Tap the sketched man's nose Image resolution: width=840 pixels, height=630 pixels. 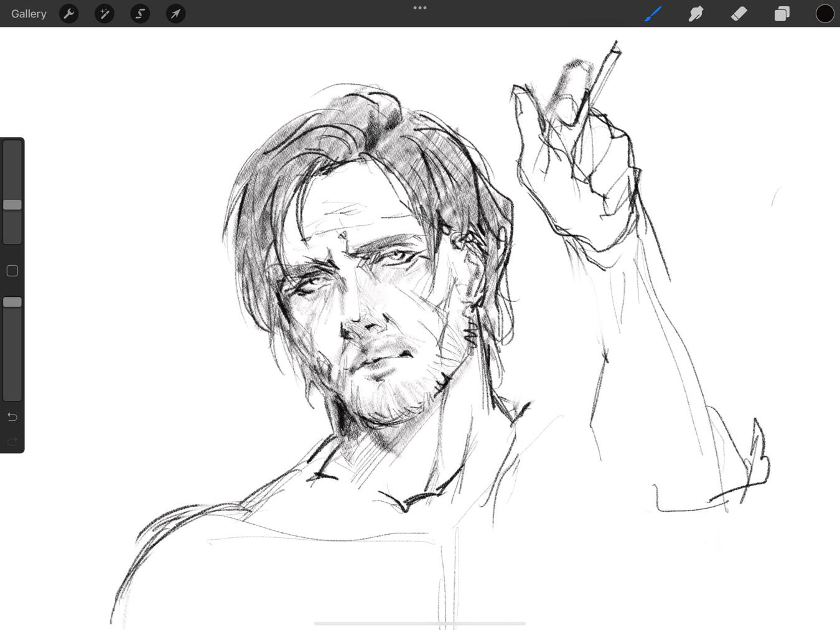[x=363, y=324]
